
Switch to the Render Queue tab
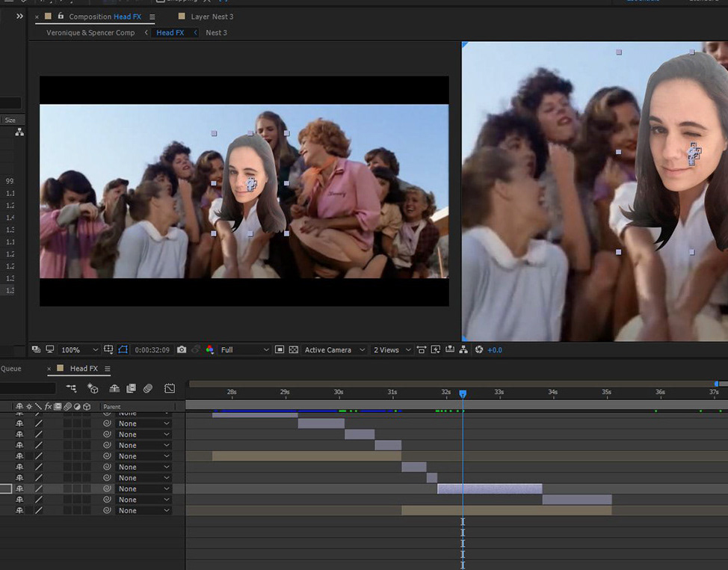10,368
